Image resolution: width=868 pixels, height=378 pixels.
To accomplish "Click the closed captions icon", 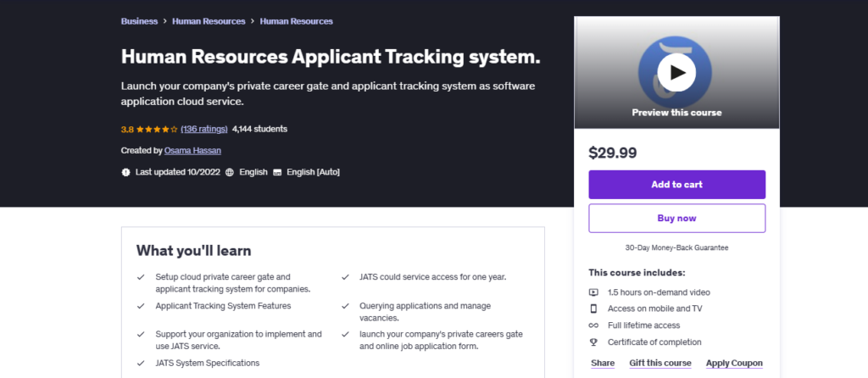I will point(277,172).
